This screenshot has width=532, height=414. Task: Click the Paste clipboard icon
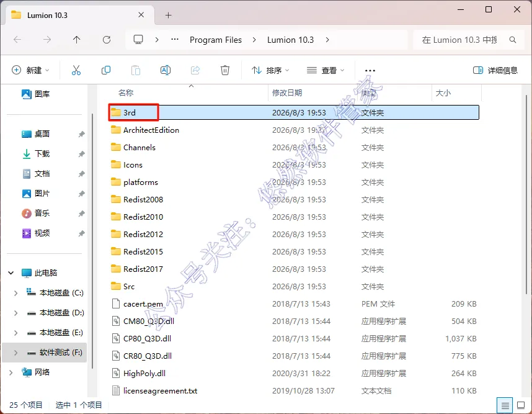(136, 70)
